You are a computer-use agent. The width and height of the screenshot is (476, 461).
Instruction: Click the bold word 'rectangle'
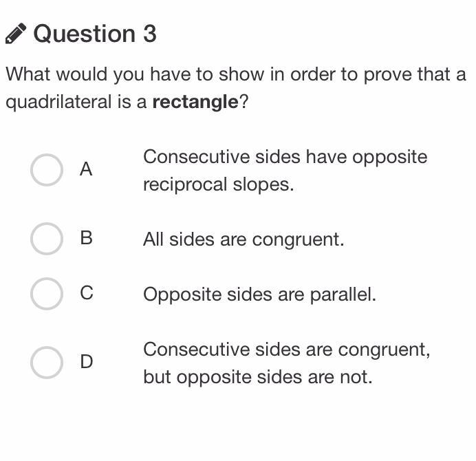click(195, 103)
